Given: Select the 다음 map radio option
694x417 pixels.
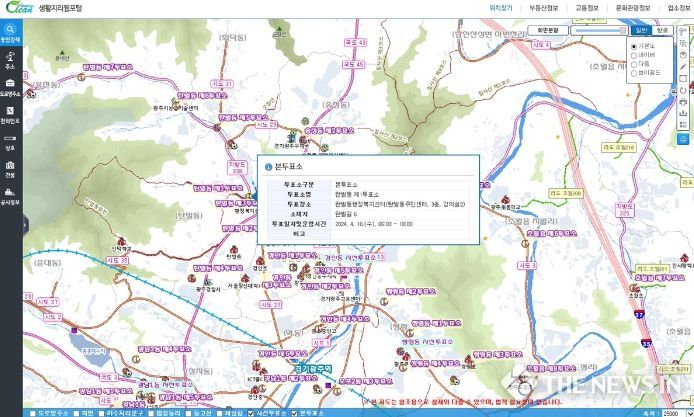Looking at the screenshot, I should click(634, 64).
